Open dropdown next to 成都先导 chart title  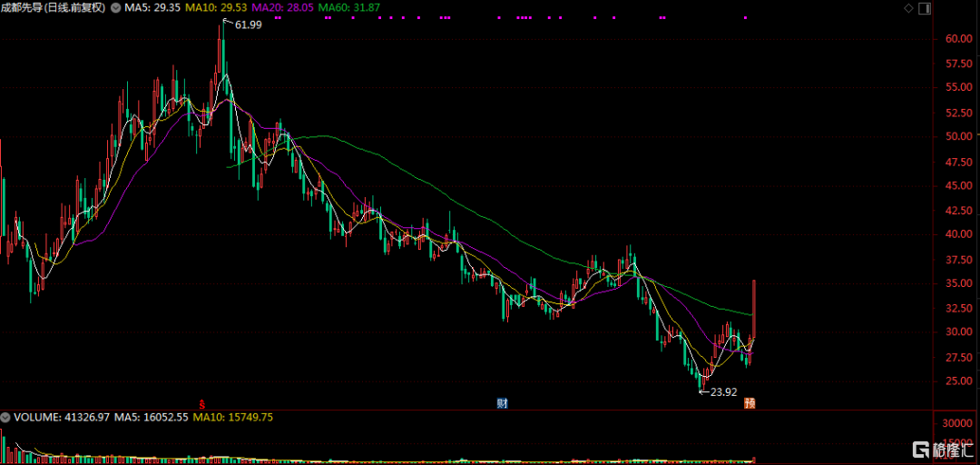[x=114, y=8]
